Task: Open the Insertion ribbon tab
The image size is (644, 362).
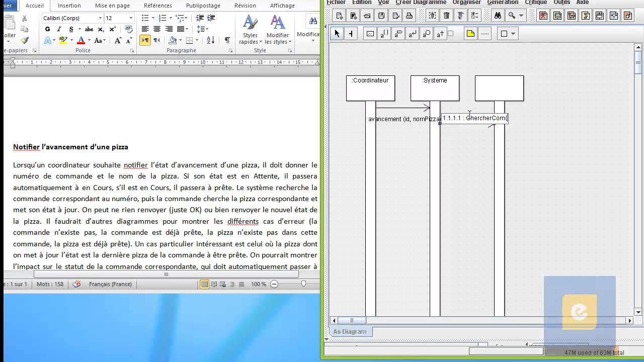Action: click(69, 6)
